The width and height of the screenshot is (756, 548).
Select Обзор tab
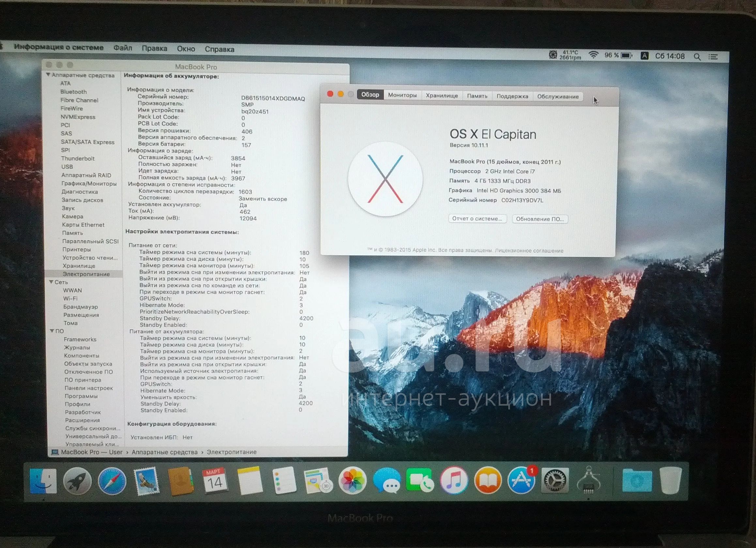[370, 95]
